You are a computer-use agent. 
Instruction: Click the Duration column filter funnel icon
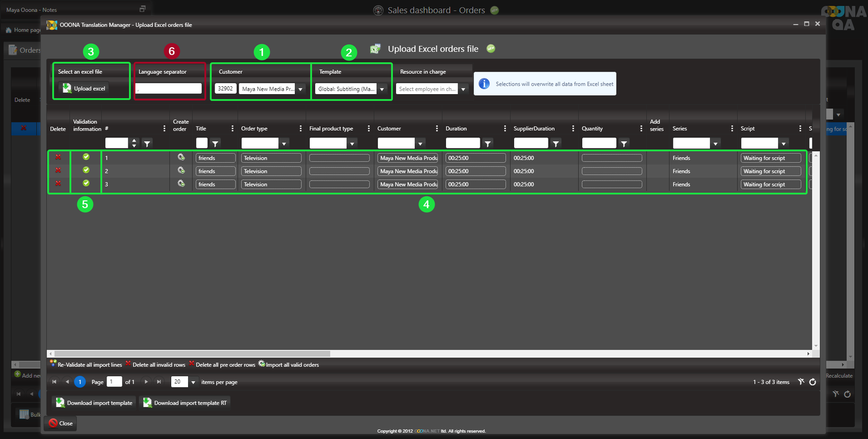[488, 144]
